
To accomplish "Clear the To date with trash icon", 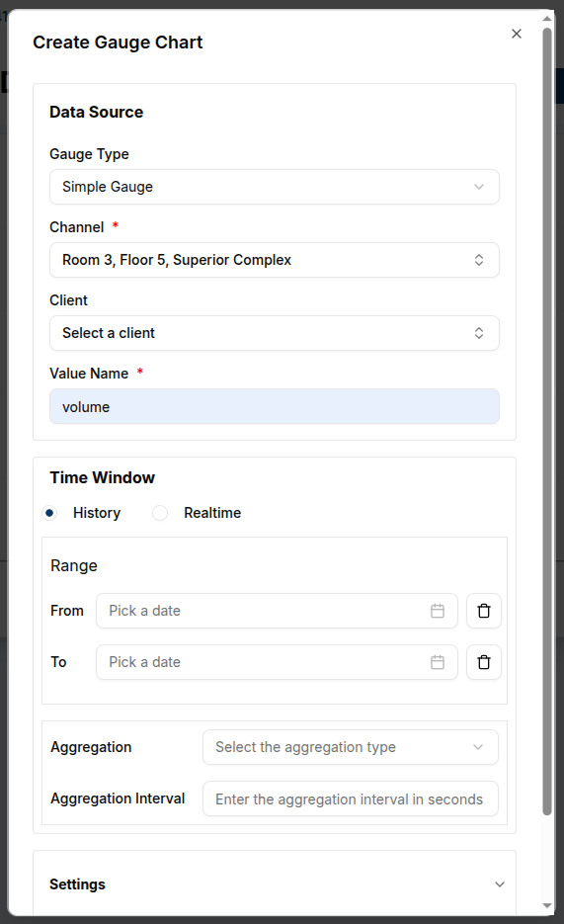I will click(484, 662).
